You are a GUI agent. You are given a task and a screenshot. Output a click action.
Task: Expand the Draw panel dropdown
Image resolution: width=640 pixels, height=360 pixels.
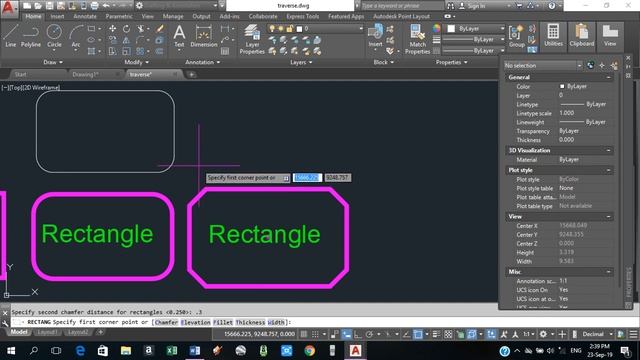(53, 62)
